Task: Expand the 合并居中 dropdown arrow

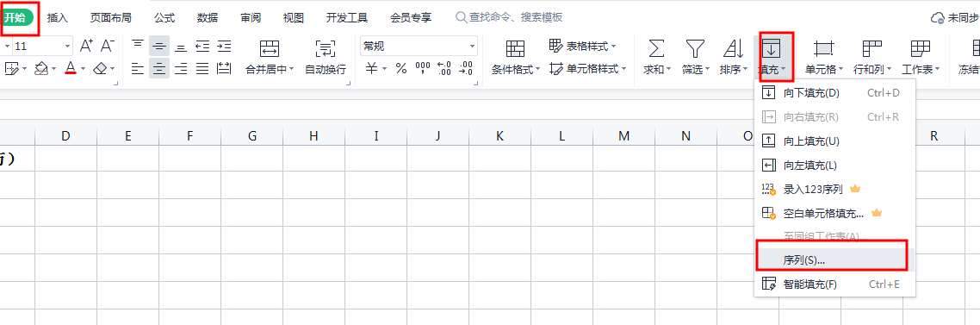Action: coord(291,70)
